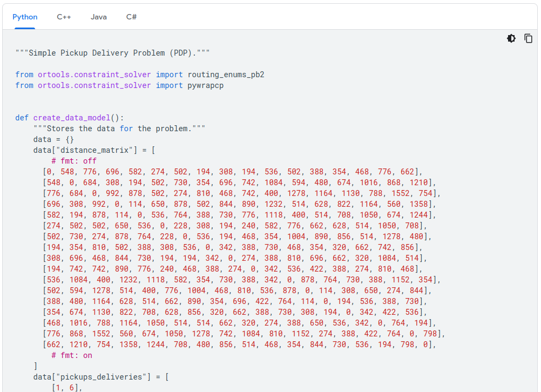View the C# implementation
Image resolution: width=541 pixels, height=392 pixels.
pyautogui.click(x=131, y=17)
